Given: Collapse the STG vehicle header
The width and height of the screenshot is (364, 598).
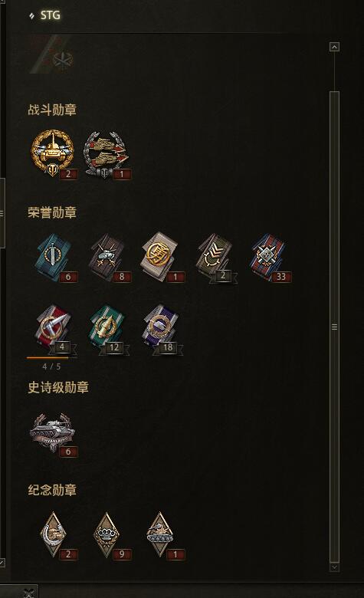Looking at the screenshot, I should pos(31,15).
